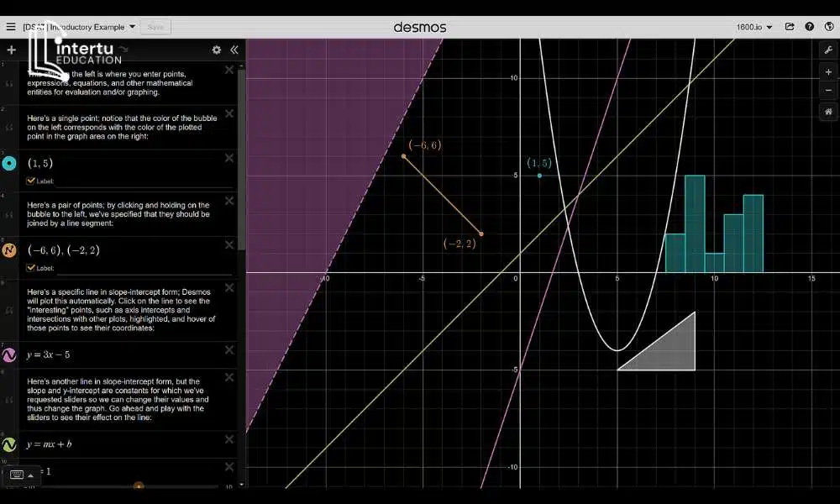Add a new expression with the plus icon
The image size is (840, 504).
tap(11, 50)
